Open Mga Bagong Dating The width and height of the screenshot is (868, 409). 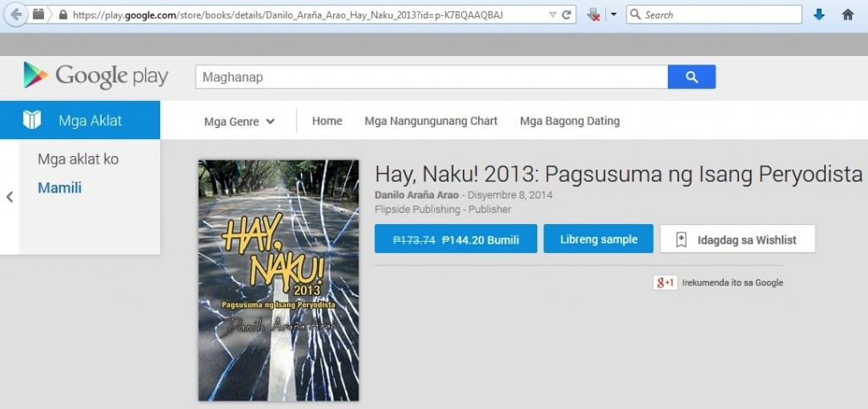pos(570,120)
